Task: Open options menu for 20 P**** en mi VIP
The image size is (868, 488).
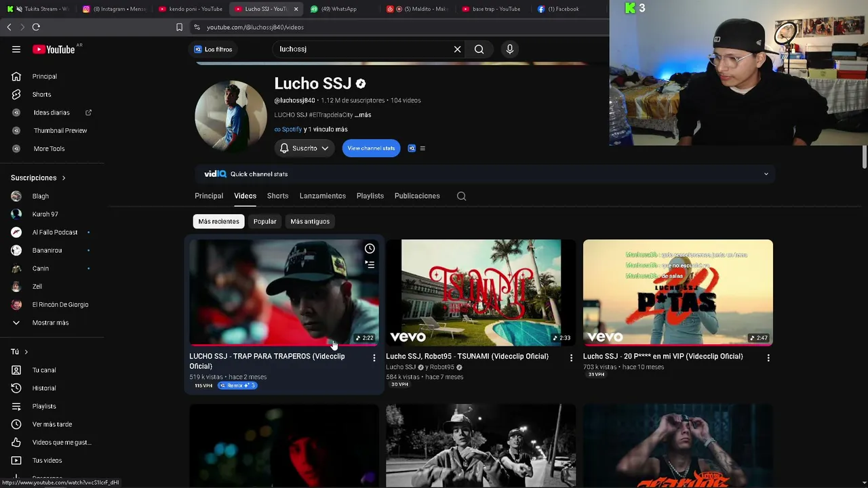Action: (x=768, y=357)
